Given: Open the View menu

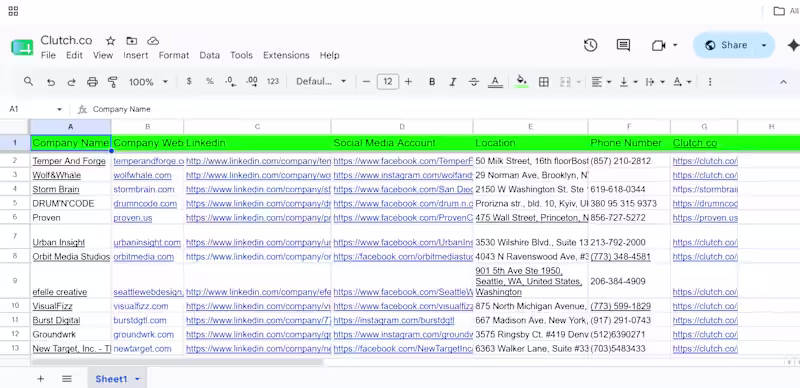Looking at the screenshot, I should 103,55.
